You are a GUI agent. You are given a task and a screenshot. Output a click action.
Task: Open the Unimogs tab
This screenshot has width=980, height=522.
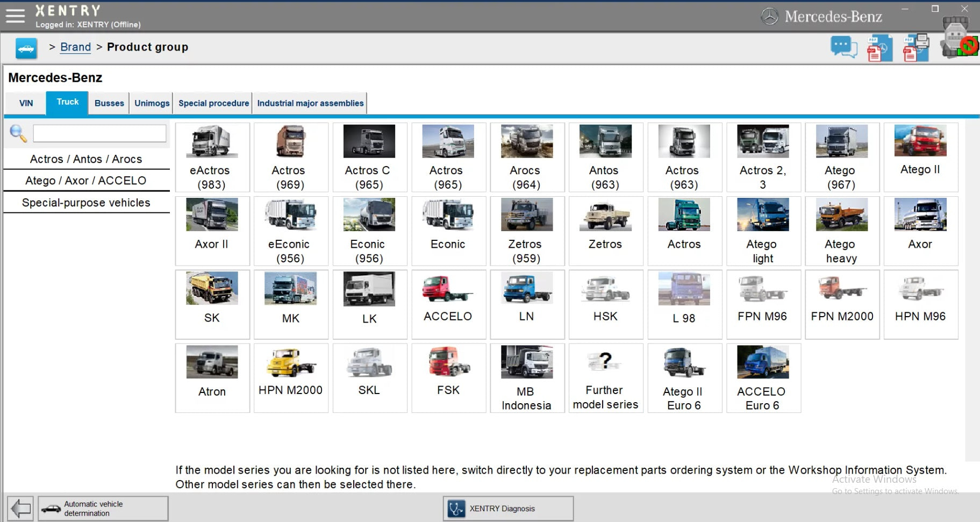pyautogui.click(x=152, y=103)
